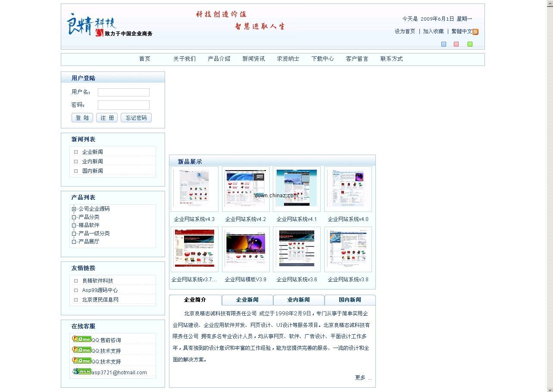Click the 企业网站系统v3.6 caption link

[x=297, y=280]
